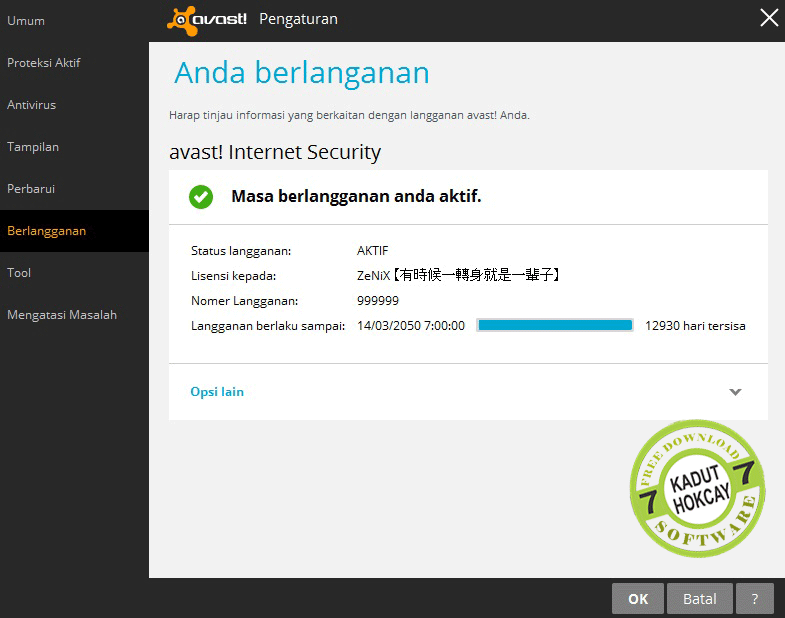The width and height of the screenshot is (785, 618).
Task: Click the Lisensi kepada label
Action: coord(233,275)
